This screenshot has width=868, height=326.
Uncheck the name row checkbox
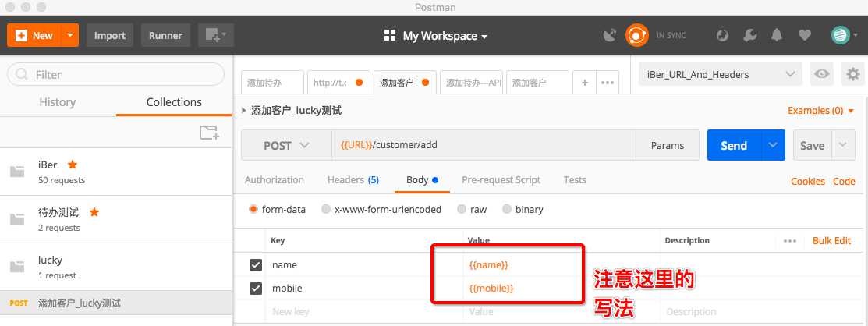255,265
